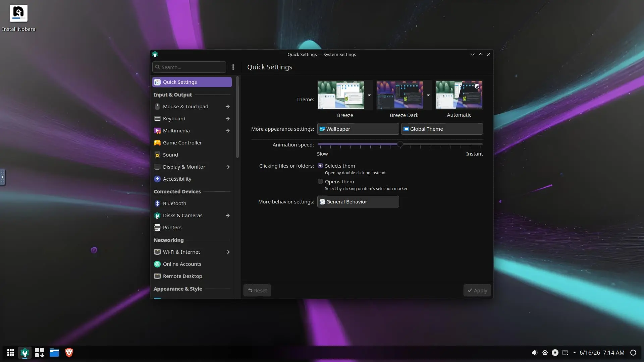Select the 'Selects them' radio option
Viewport: 644px width, 362px height.
[x=320, y=166]
